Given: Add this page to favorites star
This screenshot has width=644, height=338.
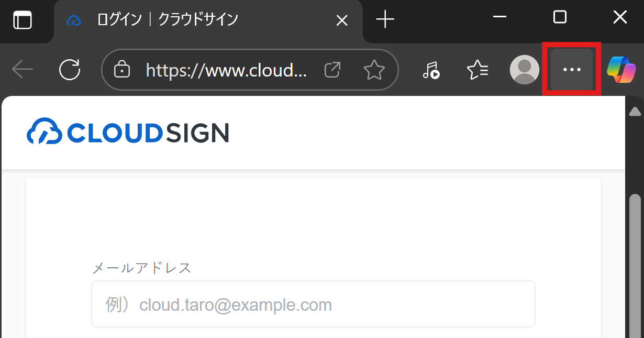Looking at the screenshot, I should 374,70.
